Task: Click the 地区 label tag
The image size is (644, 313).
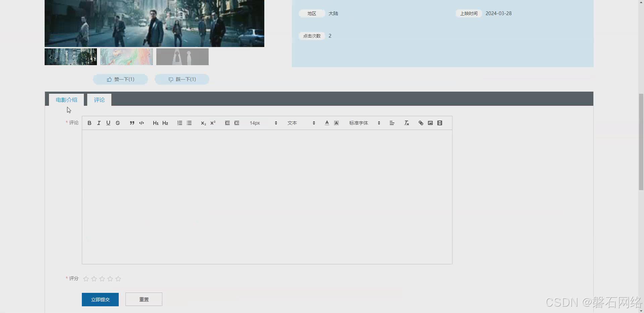Action: pyautogui.click(x=312, y=13)
